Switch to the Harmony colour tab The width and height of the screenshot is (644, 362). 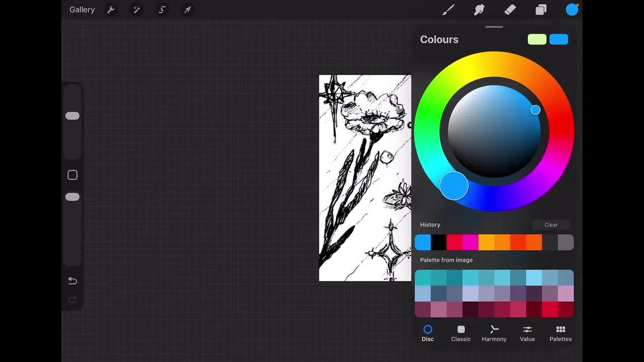point(494,333)
